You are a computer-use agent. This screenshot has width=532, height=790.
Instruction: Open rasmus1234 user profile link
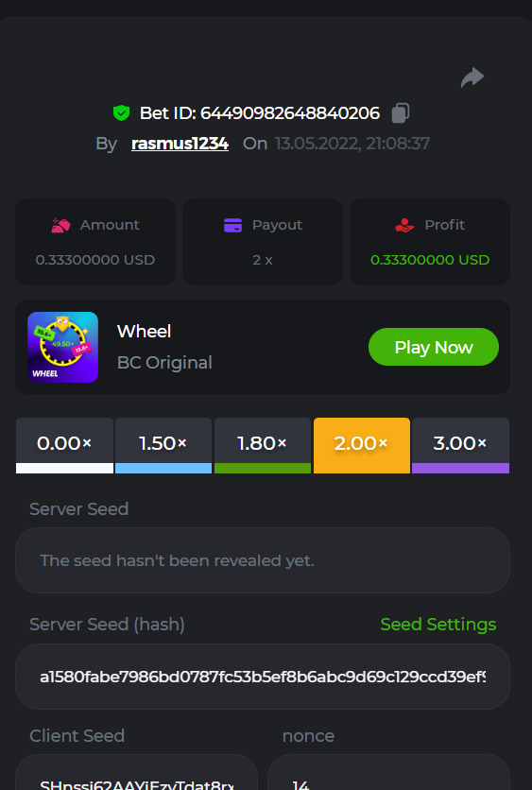pyautogui.click(x=180, y=144)
